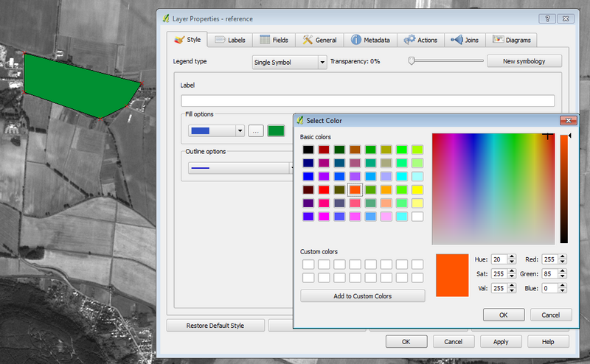Increase Val with the up stepper
Image resolution: width=590 pixels, height=364 pixels.
pos(511,286)
